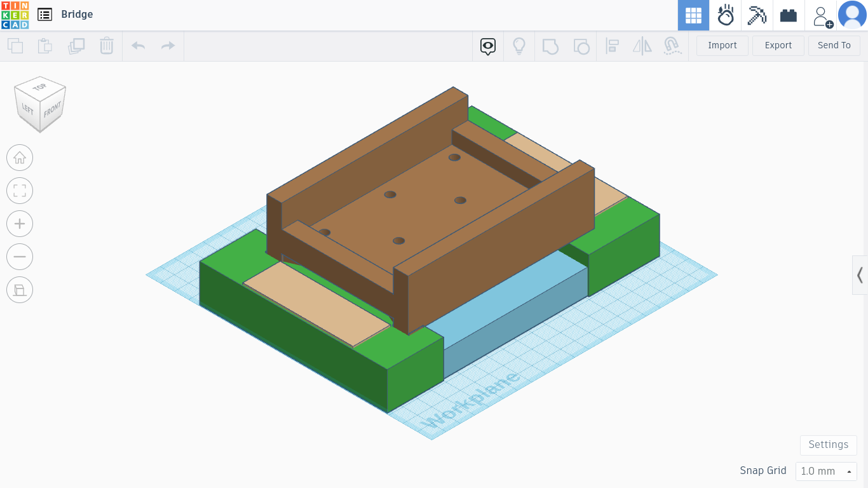Toggle hide selection with the eye icon
Viewport: 868px width, 488px height.
(x=487, y=47)
